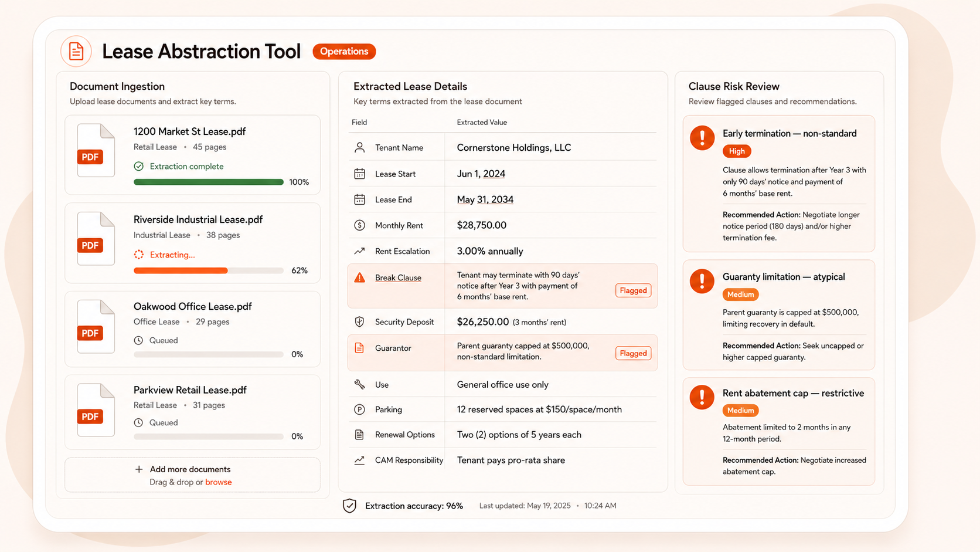
Task: Click the browse link to upload files
Action: tap(219, 482)
